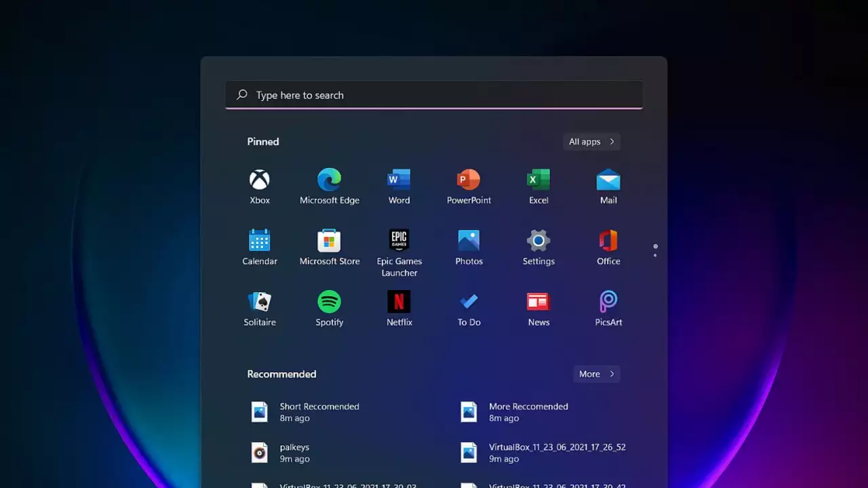This screenshot has width=868, height=488.
Task: Expand the All apps list
Action: click(x=591, y=142)
